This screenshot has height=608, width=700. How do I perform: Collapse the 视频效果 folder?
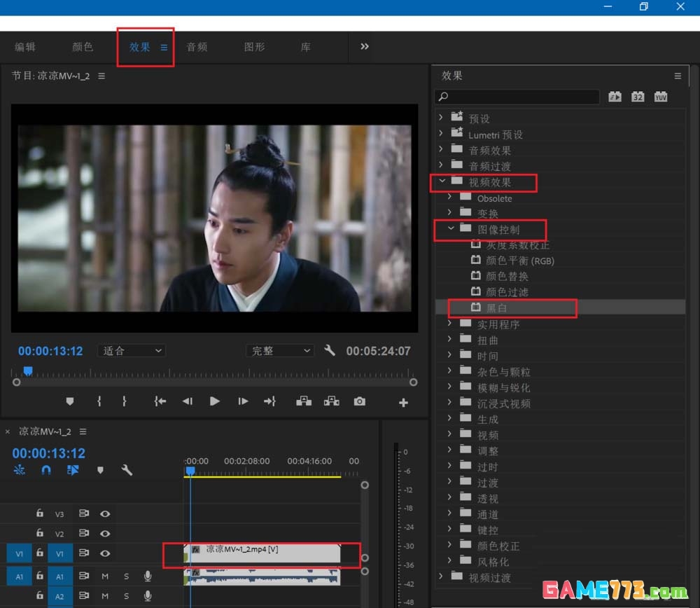442,181
